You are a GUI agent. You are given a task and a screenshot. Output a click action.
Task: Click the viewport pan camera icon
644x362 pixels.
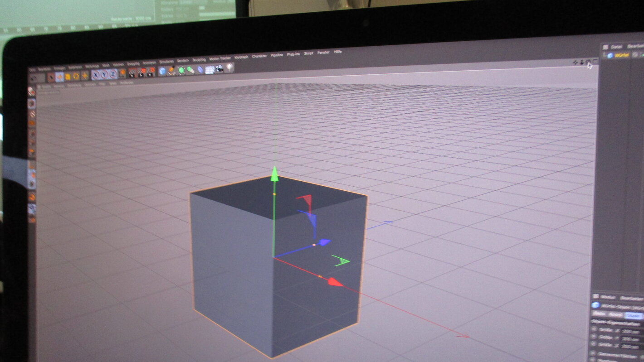[x=576, y=62]
